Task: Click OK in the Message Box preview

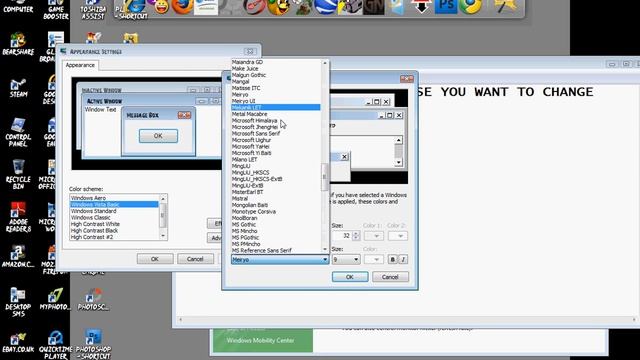Action: [x=158, y=136]
